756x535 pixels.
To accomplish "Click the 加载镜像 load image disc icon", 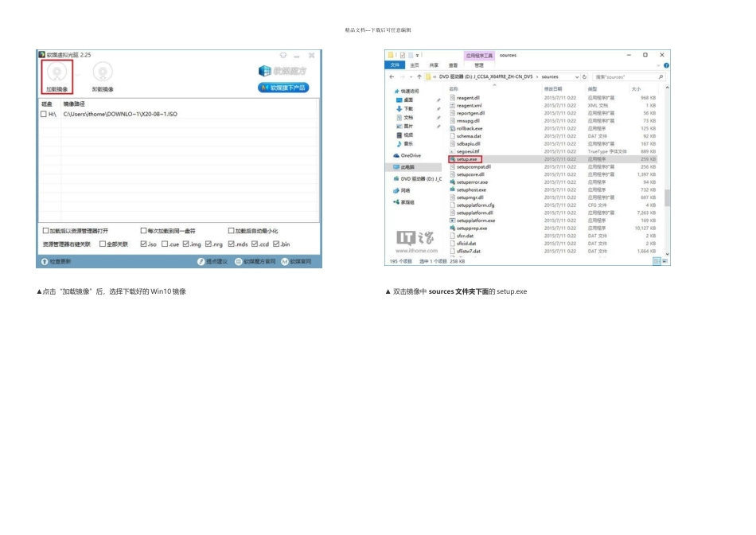I will 57,72.
